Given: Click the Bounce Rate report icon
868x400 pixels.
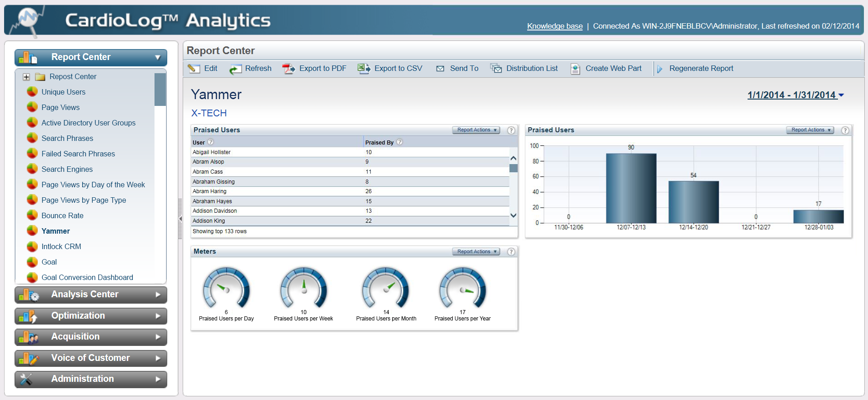Looking at the screenshot, I should coord(32,215).
